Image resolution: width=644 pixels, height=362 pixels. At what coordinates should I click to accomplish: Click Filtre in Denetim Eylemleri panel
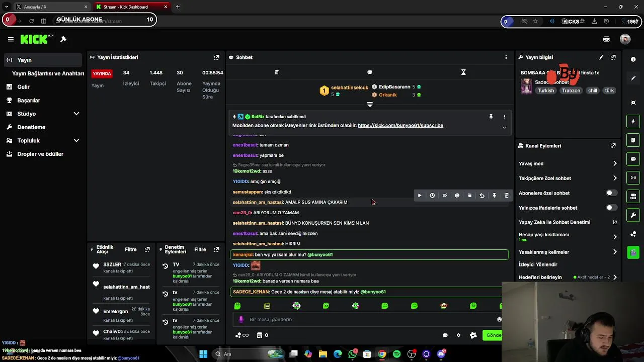pos(200,249)
